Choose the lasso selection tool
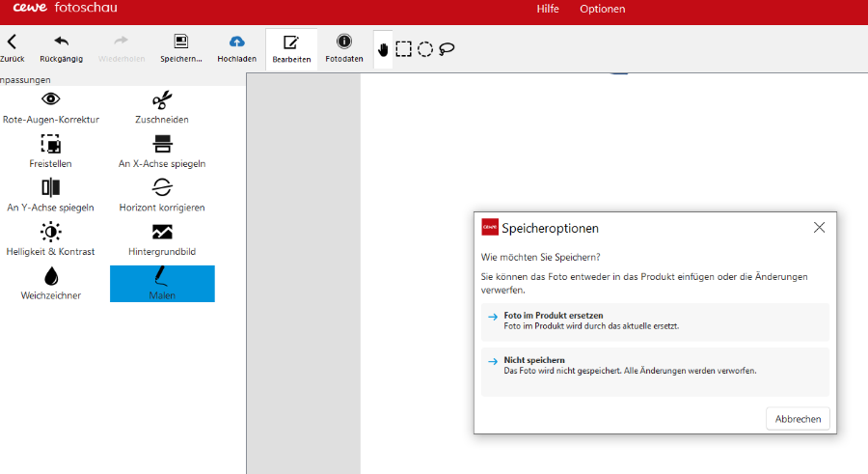The image size is (868, 474). (447, 49)
